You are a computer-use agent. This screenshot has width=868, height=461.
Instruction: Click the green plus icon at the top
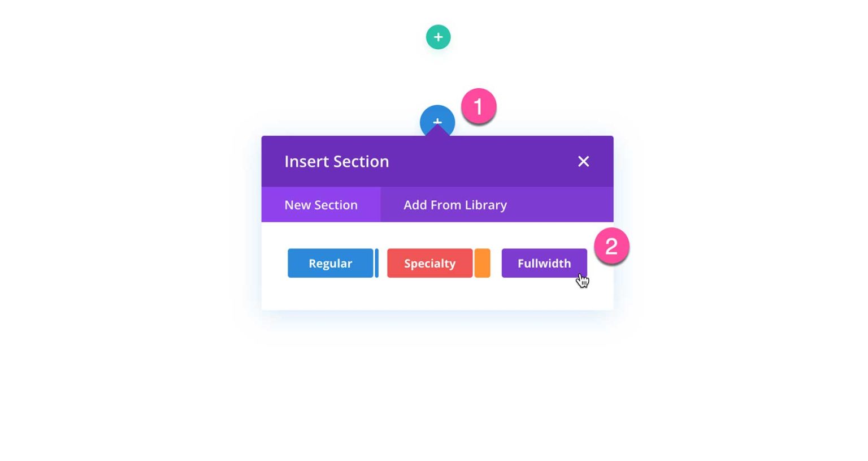pyautogui.click(x=438, y=37)
